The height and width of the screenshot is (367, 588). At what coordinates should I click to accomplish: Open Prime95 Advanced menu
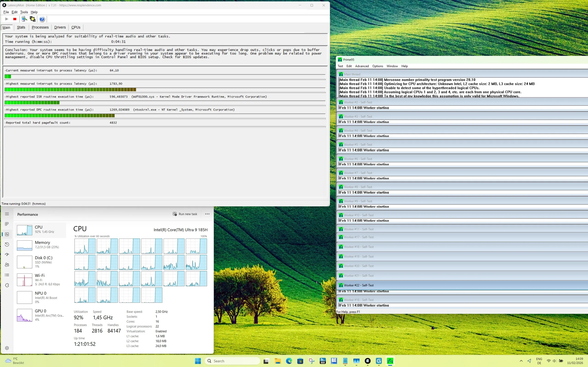coord(362,66)
